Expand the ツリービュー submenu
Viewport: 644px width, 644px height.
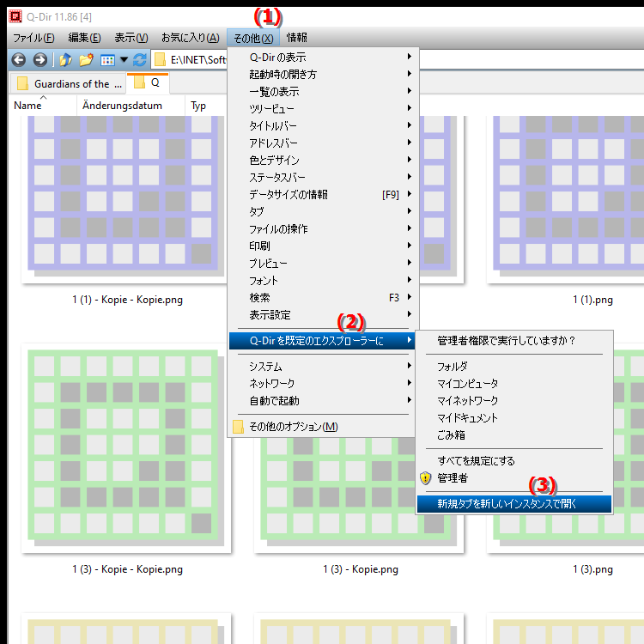pyautogui.click(x=322, y=109)
